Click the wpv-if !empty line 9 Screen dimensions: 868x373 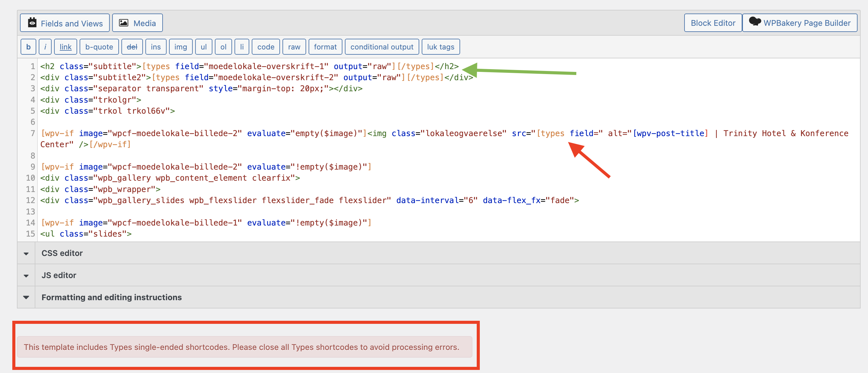(206, 167)
